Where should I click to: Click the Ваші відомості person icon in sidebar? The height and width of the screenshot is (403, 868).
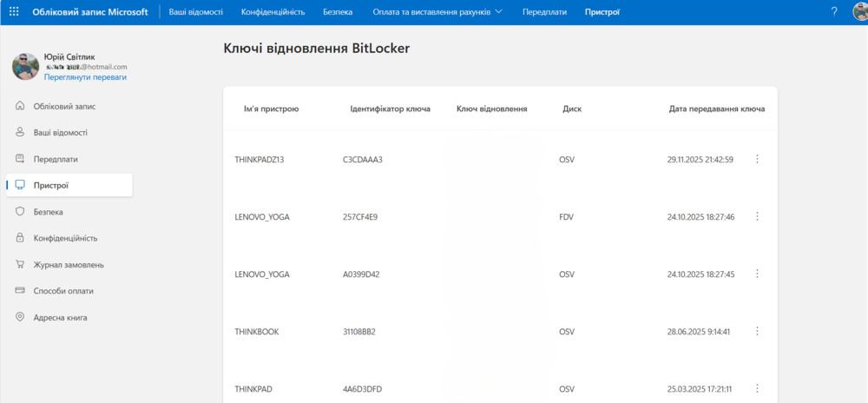20,132
